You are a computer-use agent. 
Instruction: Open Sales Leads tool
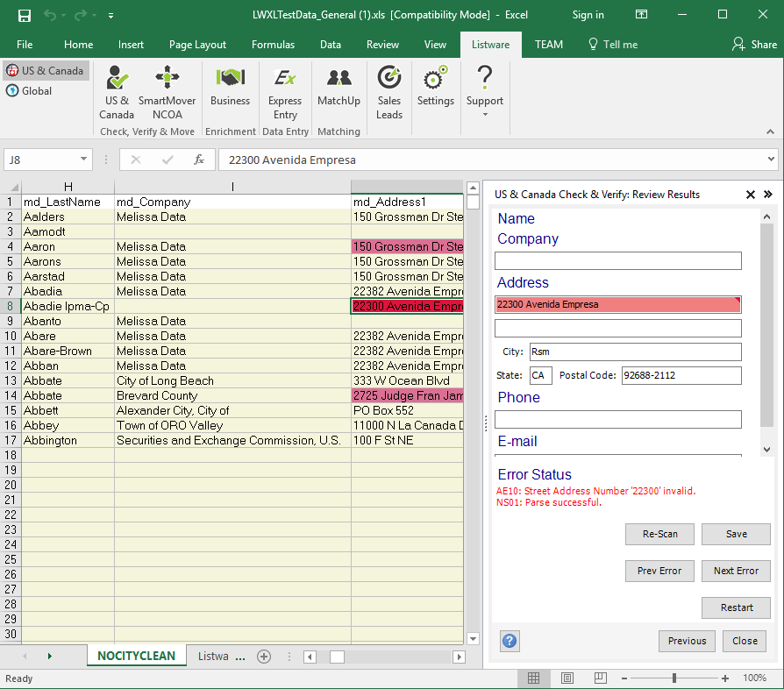pyautogui.click(x=389, y=92)
